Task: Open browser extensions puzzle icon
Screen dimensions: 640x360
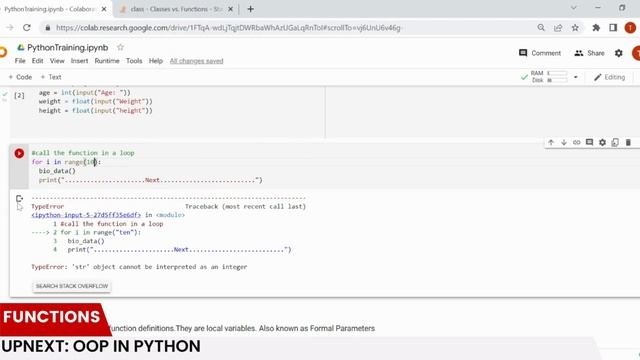Action: [x=596, y=28]
